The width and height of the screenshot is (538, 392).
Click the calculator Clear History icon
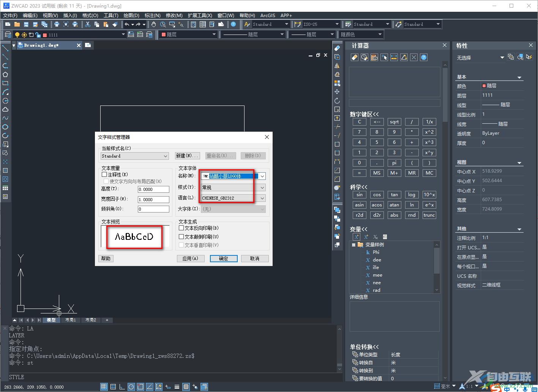(x=364, y=57)
